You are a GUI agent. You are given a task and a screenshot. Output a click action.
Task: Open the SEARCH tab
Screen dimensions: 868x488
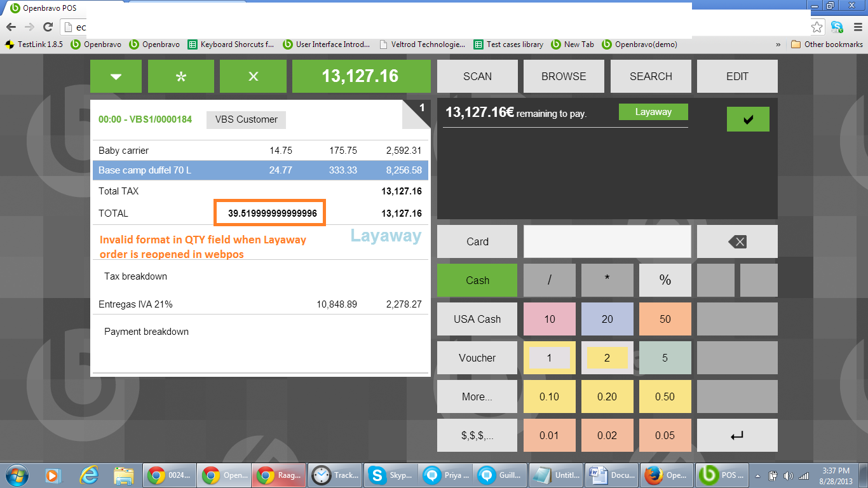(x=651, y=76)
